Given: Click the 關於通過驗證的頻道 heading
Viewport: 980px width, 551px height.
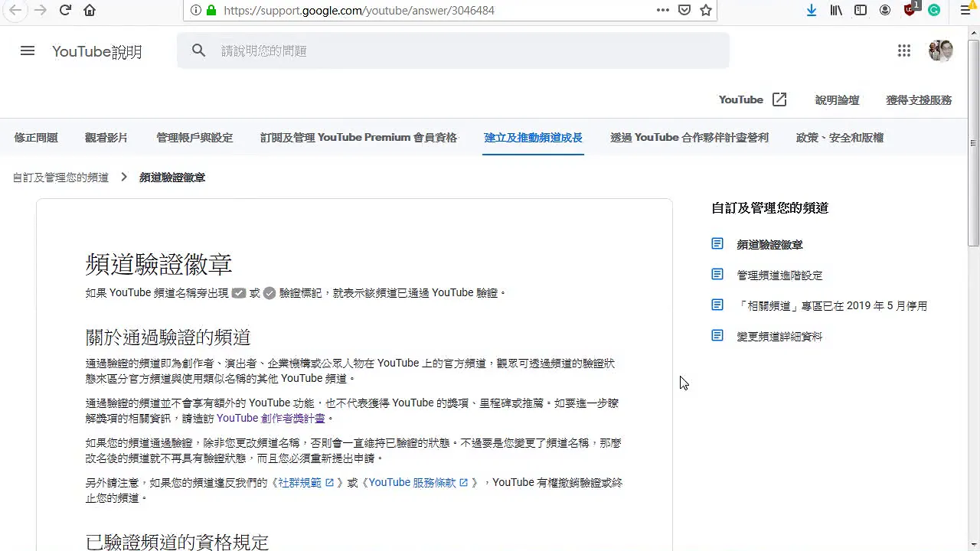Looking at the screenshot, I should tap(168, 337).
